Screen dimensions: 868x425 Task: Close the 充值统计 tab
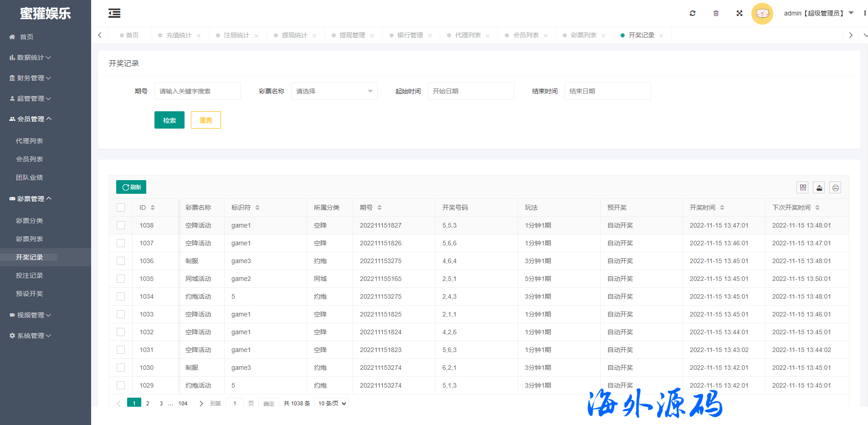[x=199, y=36]
